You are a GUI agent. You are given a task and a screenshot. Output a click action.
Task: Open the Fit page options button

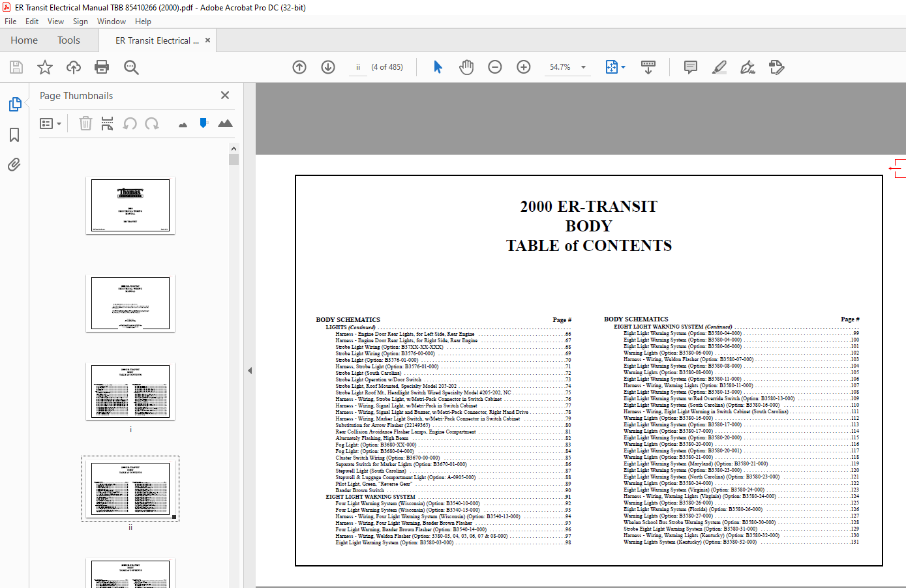coord(615,67)
